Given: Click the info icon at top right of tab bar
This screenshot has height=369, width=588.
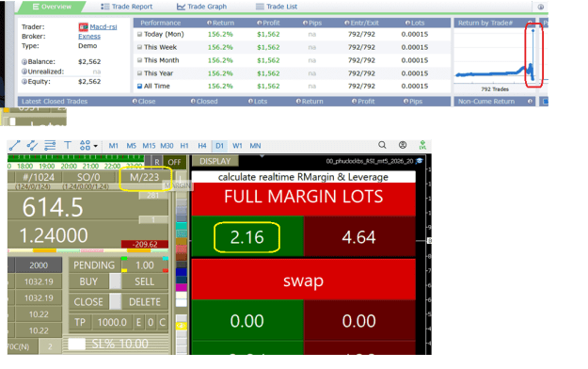Looking at the screenshot, I should tap(541, 7).
